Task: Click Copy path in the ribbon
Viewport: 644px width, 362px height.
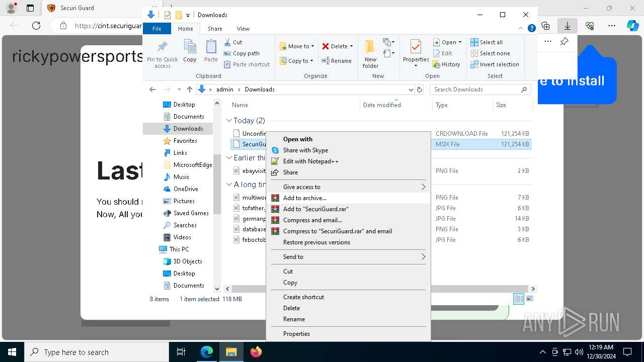Action: [x=242, y=53]
